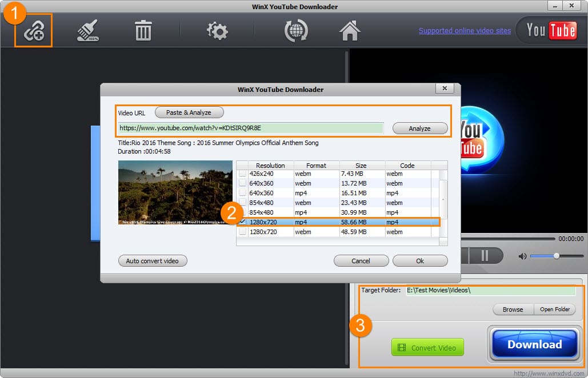Cancel the analyze dialog
The width and height of the screenshot is (588, 378).
(361, 261)
